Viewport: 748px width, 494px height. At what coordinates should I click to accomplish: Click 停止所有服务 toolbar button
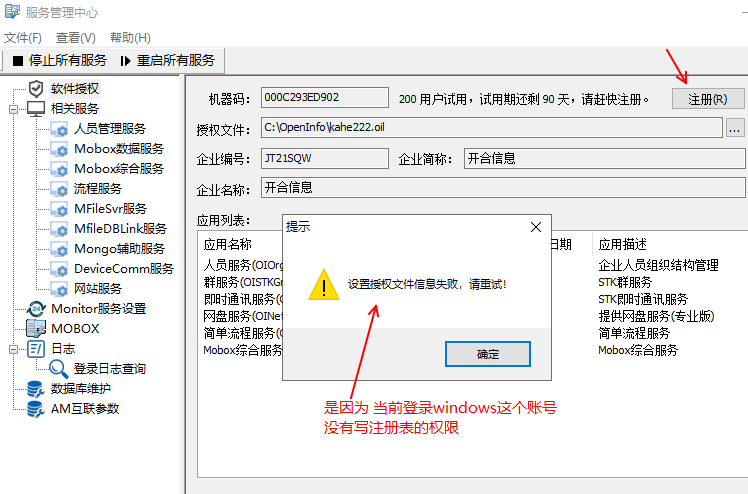pyautogui.click(x=59, y=60)
